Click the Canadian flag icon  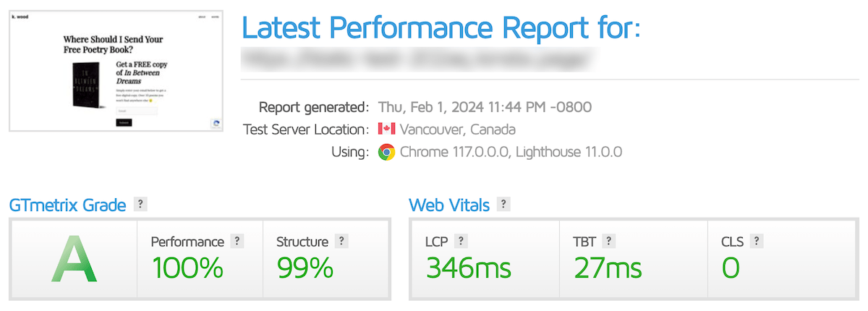[386, 129]
